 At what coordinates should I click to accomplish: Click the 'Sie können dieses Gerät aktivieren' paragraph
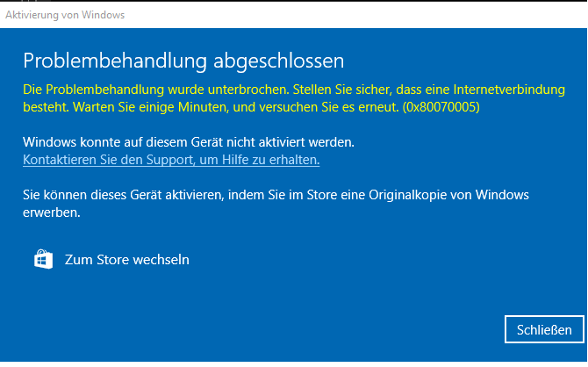[276, 204]
